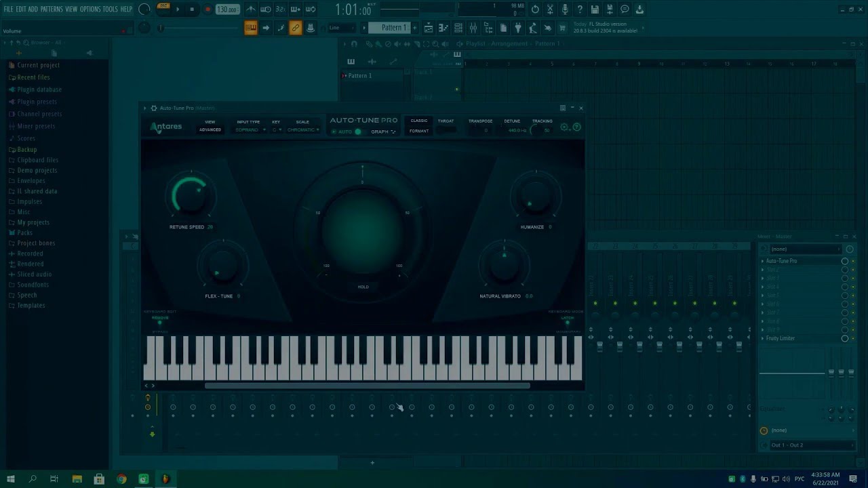Image resolution: width=868 pixels, height=488 pixels.
Task: Click the NATURAL VIBRATO knob
Action: [504, 266]
